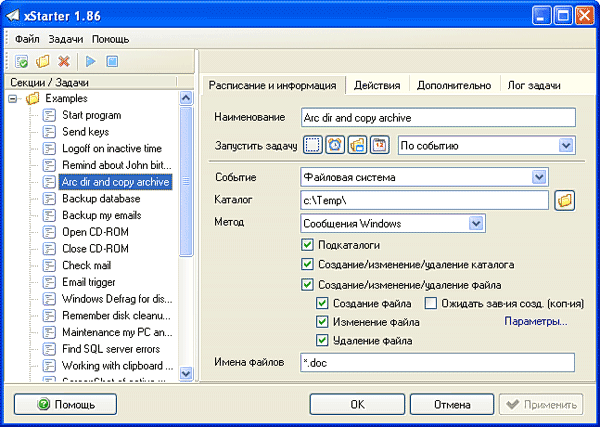
Task: Switch to the Дополнительно tab
Action: [x=454, y=85]
